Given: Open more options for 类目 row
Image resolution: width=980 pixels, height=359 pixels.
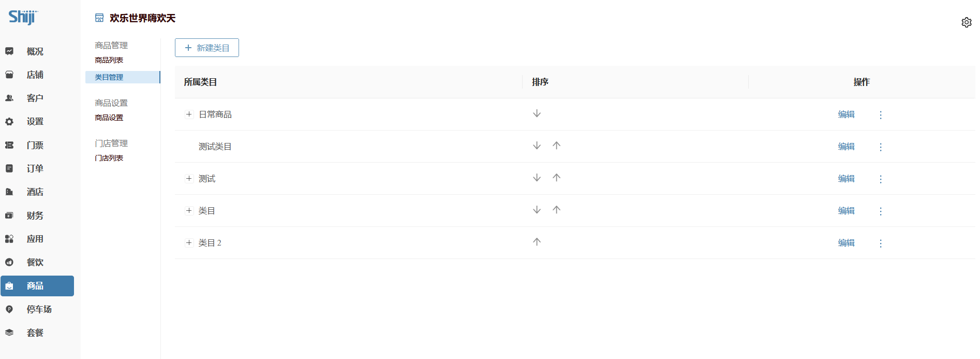Looking at the screenshot, I should tap(880, 211).
